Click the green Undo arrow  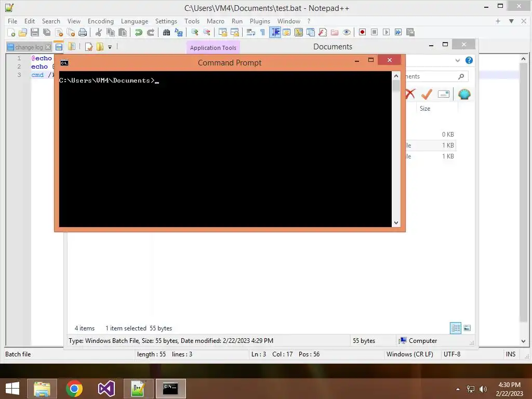(x=138, y=32)
